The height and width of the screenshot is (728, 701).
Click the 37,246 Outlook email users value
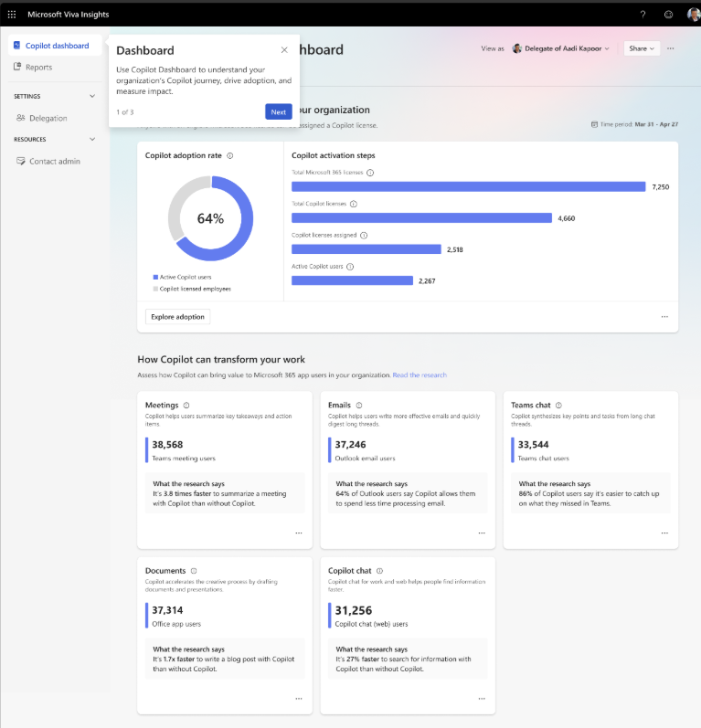[x=350, y=445]
